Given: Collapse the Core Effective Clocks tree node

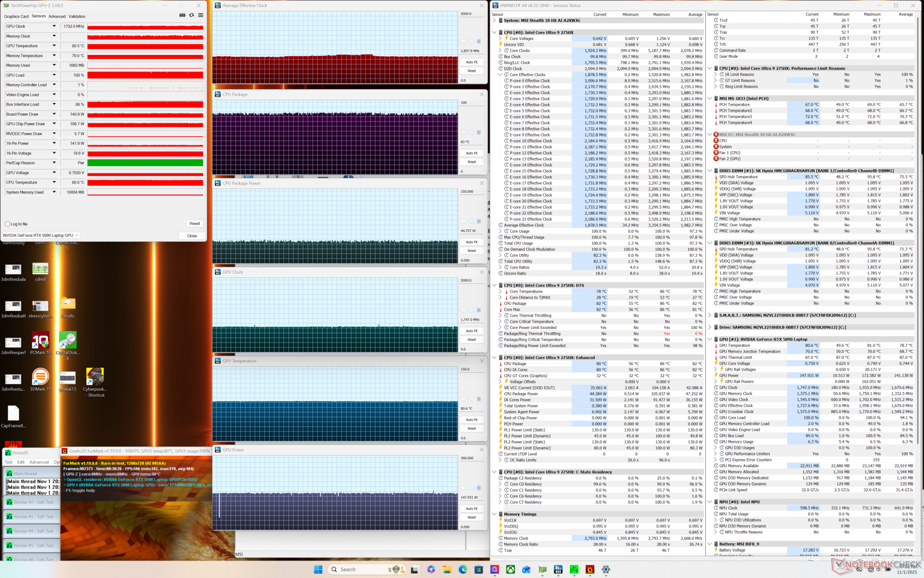Looking at the screenshot, I should coord(500,75).
